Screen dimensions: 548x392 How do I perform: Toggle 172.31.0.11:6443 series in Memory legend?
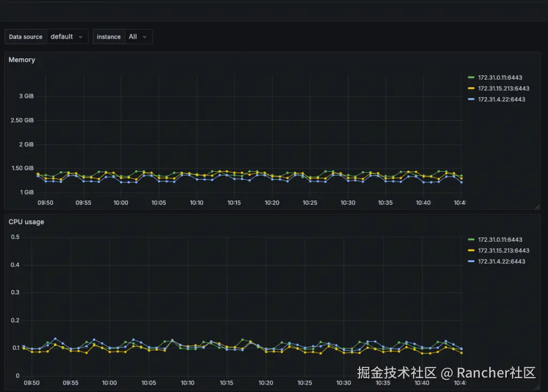500,78
